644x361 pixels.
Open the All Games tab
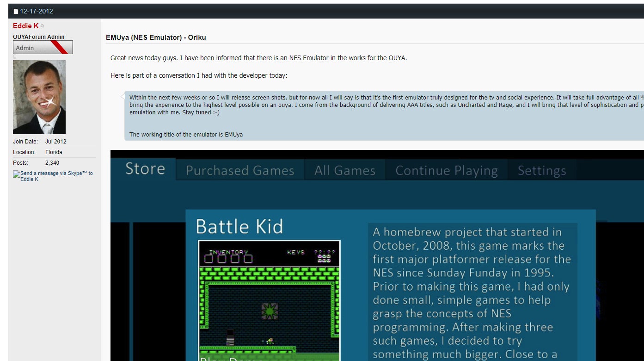coord(344,170)
